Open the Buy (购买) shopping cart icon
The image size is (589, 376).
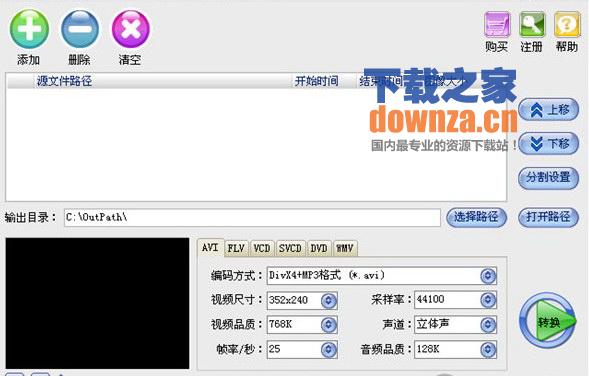(497, 24)
